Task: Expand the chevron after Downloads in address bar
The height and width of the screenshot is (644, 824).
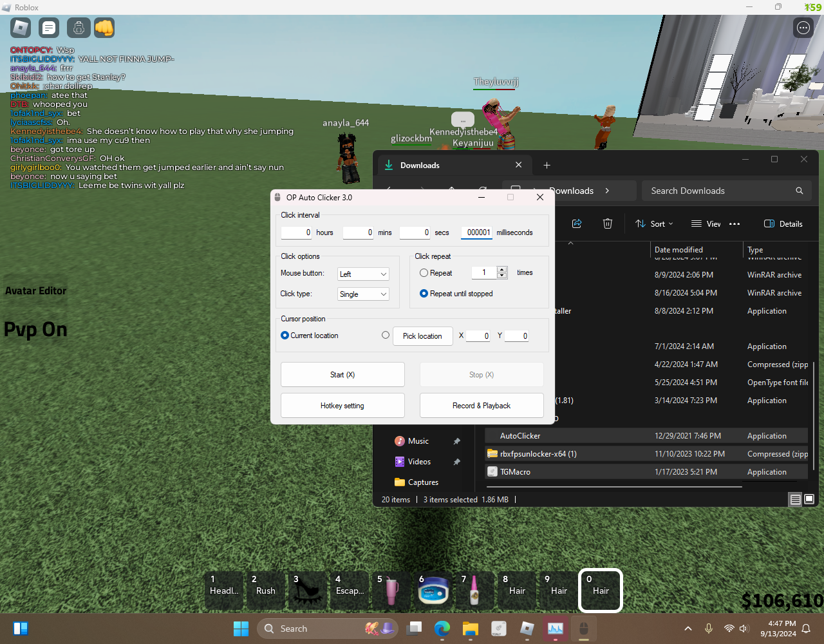Action: point(607,191)
